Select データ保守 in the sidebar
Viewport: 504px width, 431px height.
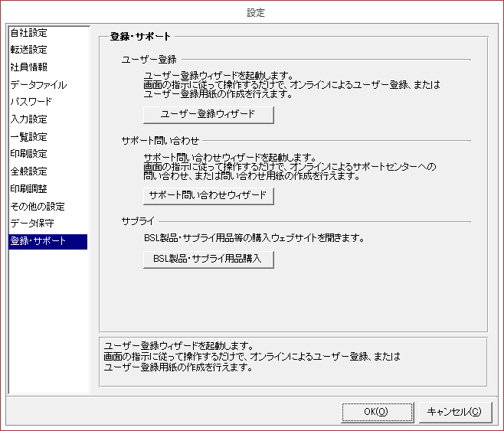[x=48, y=224]
